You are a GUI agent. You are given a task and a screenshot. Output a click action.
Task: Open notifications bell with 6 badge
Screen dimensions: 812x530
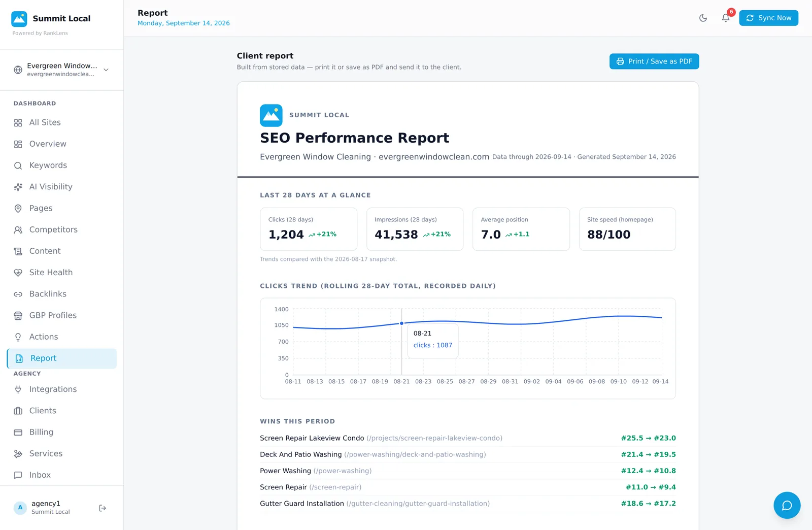click(x=726, y=18)
